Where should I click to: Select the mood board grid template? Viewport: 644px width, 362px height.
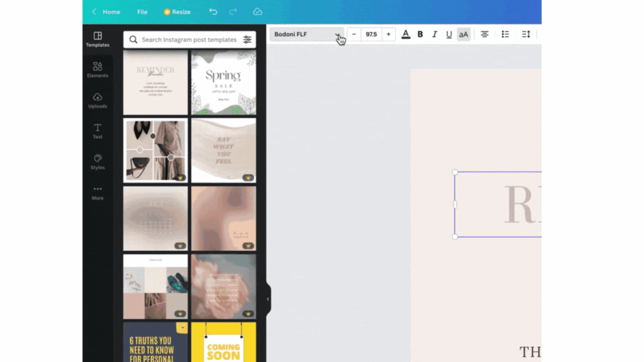pyautogui.click(x=155, y=286)
